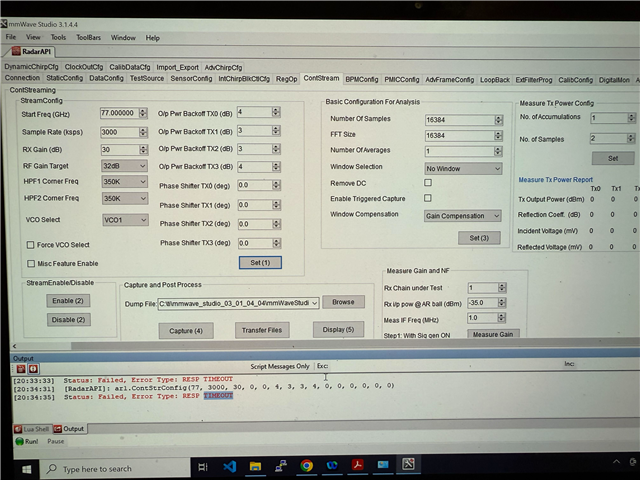640x480 pixels.
Task: Toggle Force VCO Select checkbox
Action: (30, 245)
